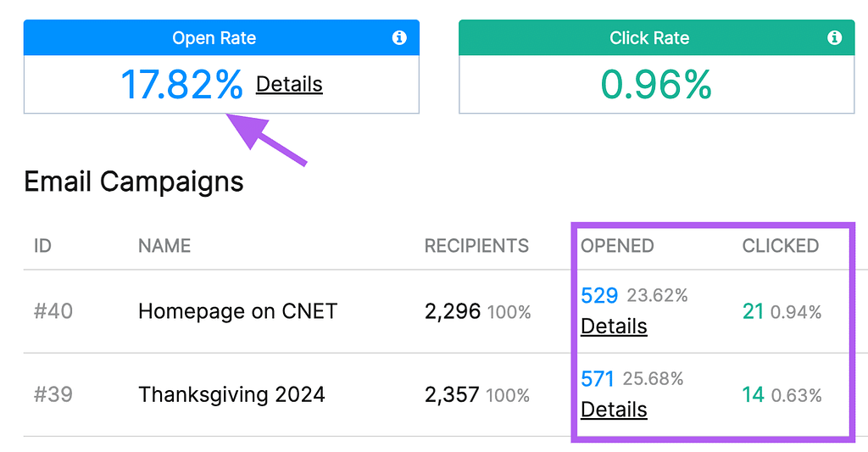868x452 pixels.
Task: Sort by the NAME column header
Action: click(x=164, y=246)
